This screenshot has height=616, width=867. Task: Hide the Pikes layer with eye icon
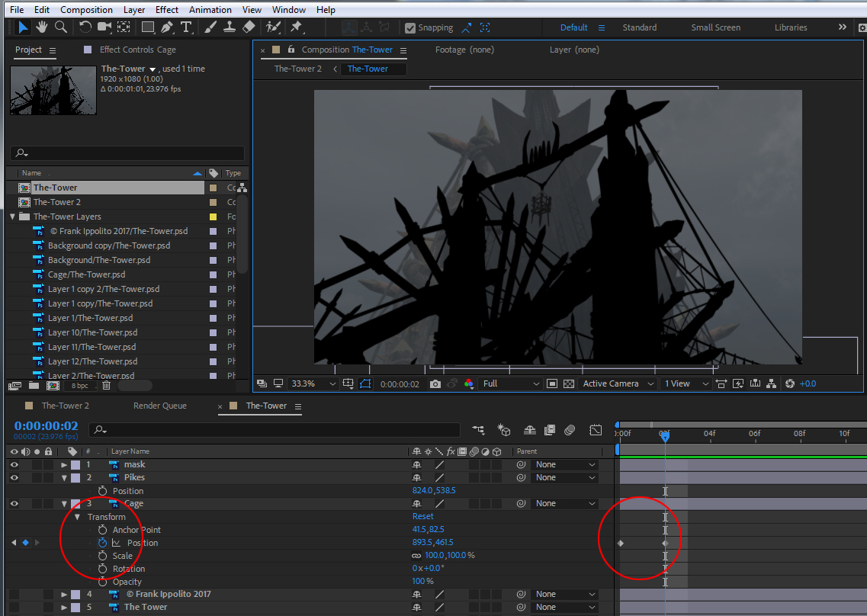tap(14, 478)
